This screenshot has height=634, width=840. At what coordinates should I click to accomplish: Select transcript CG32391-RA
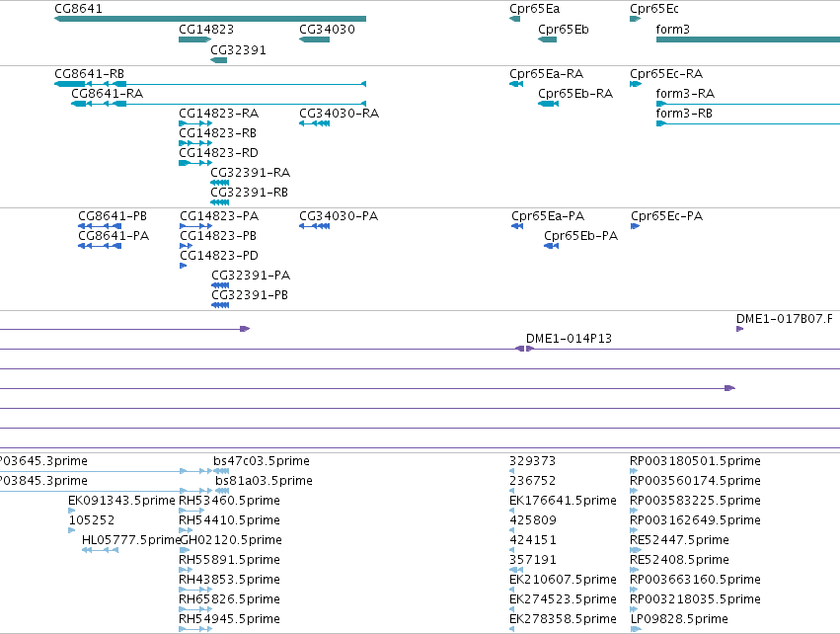pyautogui.click(x=220, y=183)
